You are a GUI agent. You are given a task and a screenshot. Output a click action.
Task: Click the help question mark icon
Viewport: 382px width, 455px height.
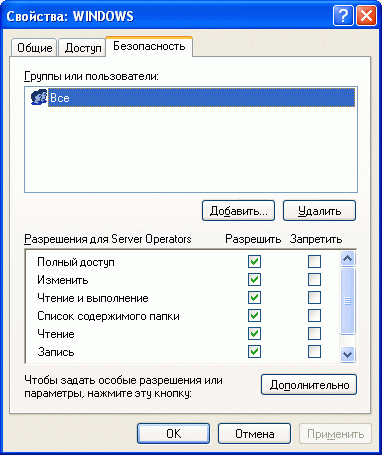tap(343, 16)
